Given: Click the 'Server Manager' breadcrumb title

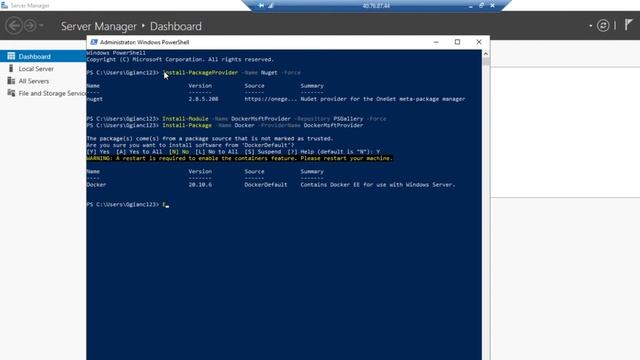Looking at the screenshot, I should (x=98, y=26).
